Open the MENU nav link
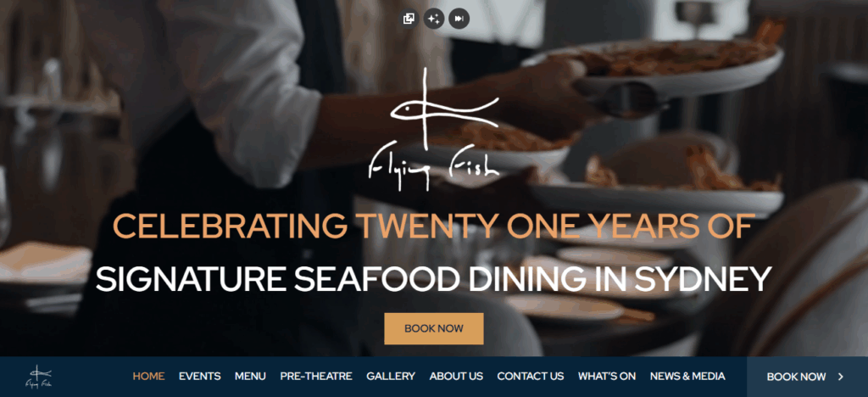Screen dimensions: 868x397 tap(250, 377)
